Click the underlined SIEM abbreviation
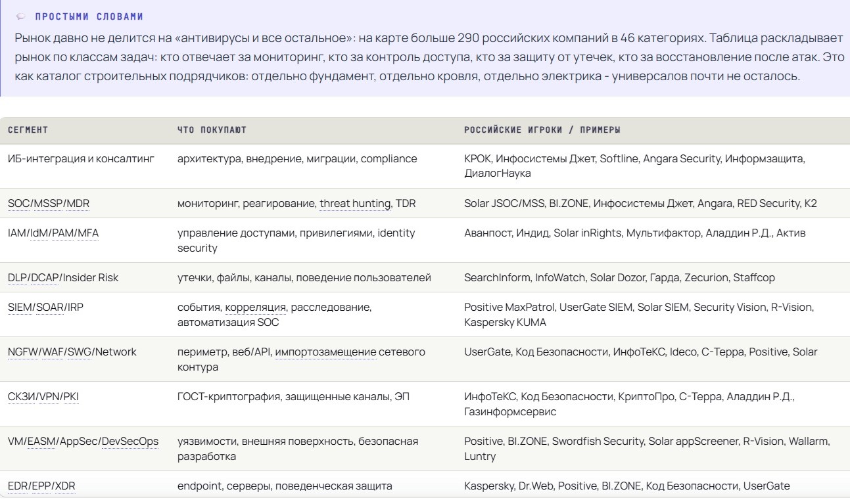 point(20,308)
